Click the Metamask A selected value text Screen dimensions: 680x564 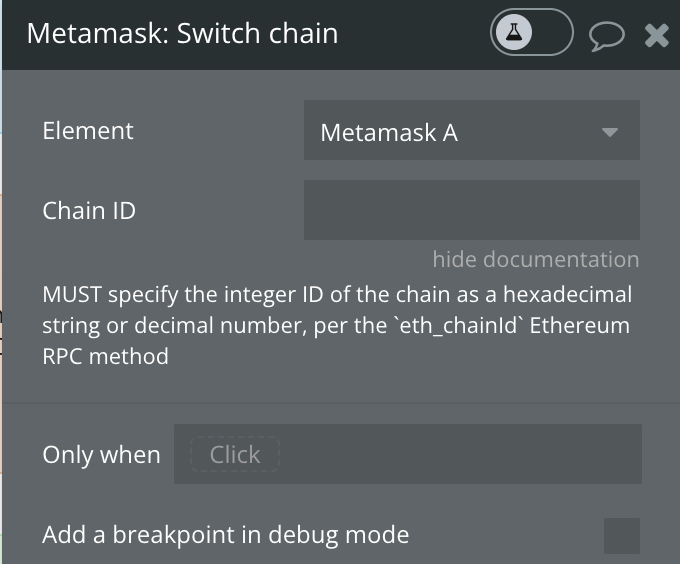click(x=389, y=132)
